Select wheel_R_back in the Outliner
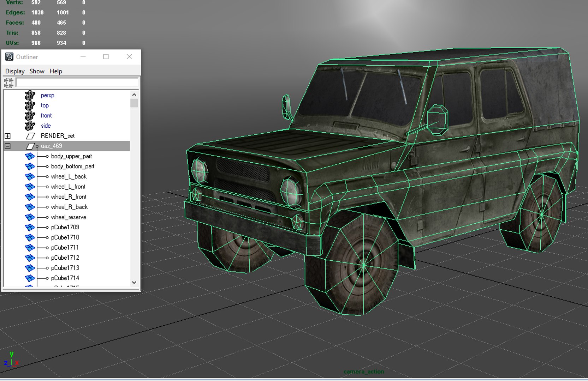This screenshot has height=381, width=588. (69, 207)
